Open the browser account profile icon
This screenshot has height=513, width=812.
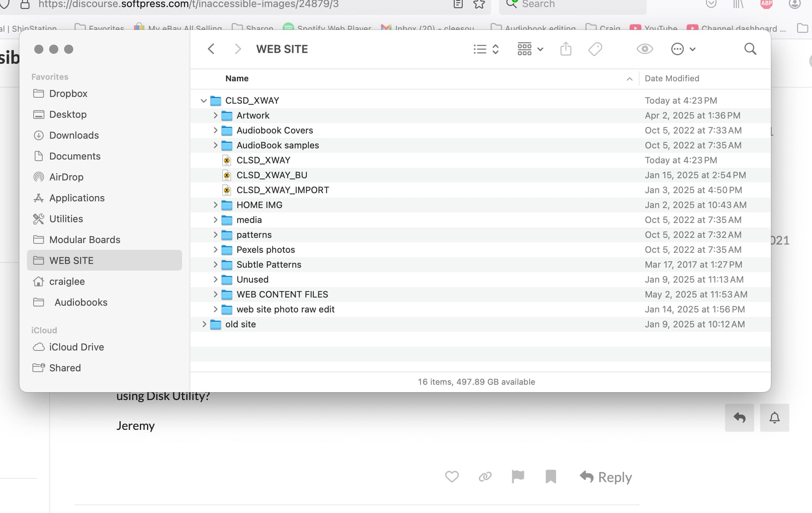[x=794, y=3]
